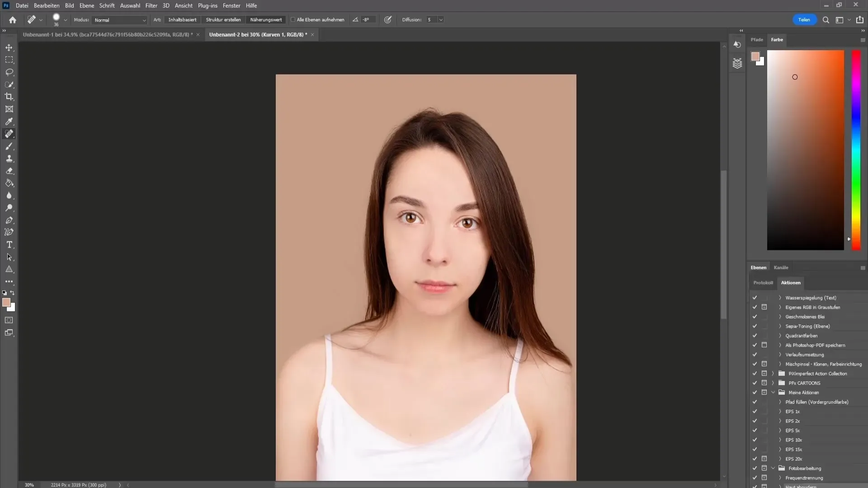Open the Filter menu

coord(151,5)
